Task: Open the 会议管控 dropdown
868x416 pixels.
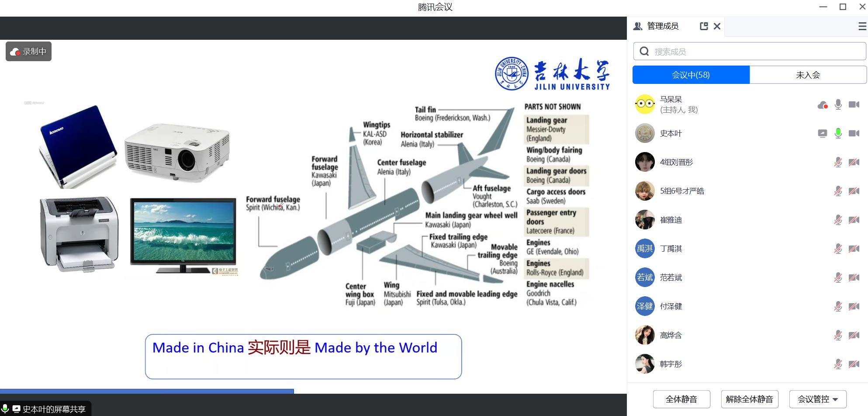Action: [818, 399]
